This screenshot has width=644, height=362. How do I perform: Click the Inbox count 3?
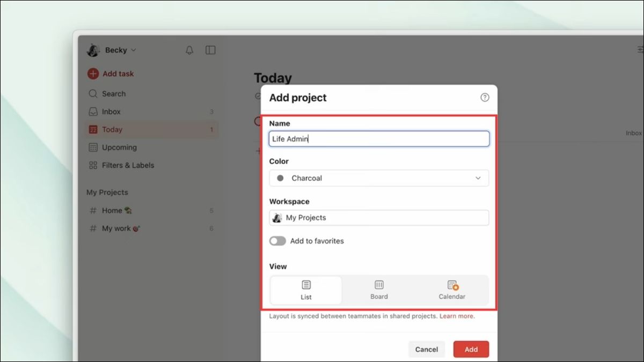click(211, 112)
